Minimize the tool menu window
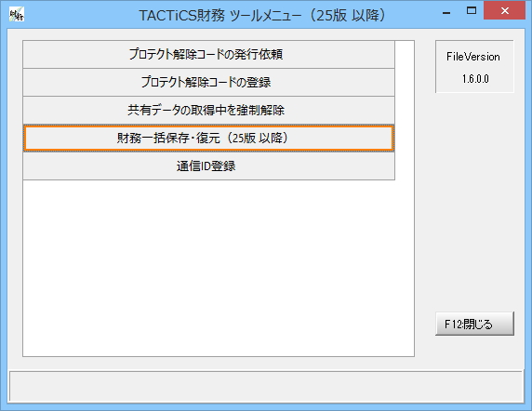Image resolution: width=532 pixels, height=411 pixels. pyautogui.click(x=446, y=12)
